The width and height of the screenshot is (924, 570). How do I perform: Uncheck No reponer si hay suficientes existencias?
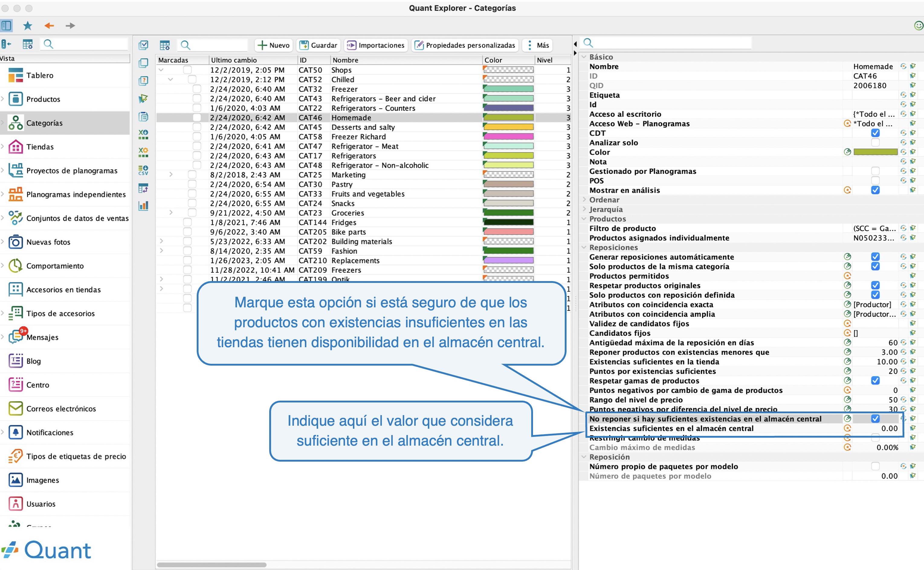pyautogui.click(x=875, y=419)
